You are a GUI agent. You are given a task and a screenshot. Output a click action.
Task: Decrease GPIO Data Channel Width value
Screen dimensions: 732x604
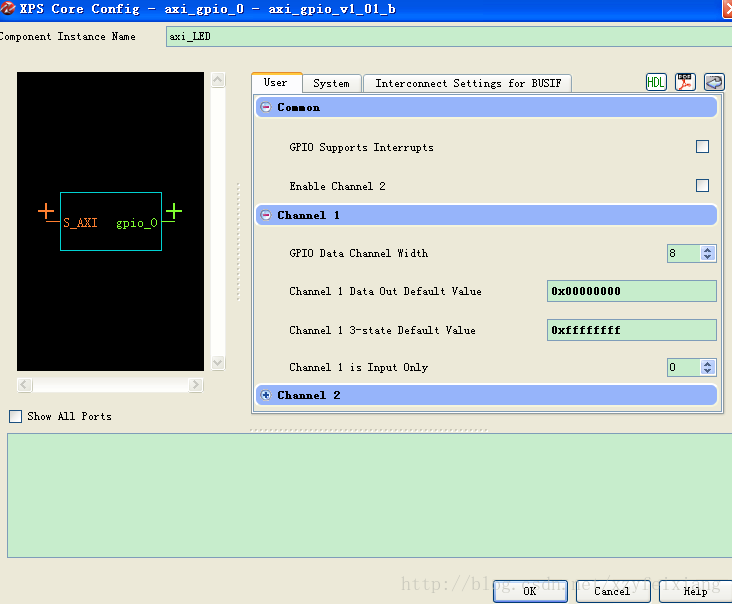(x=707, y=257)
